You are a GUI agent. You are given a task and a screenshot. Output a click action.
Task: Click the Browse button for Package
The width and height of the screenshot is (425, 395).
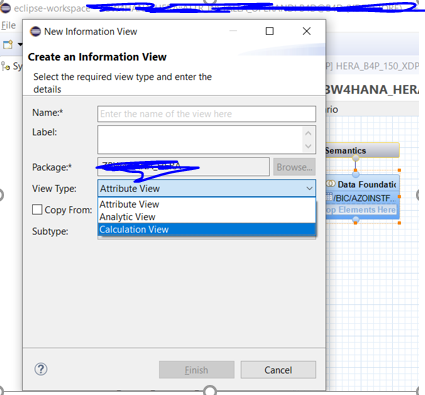[294, 167]
